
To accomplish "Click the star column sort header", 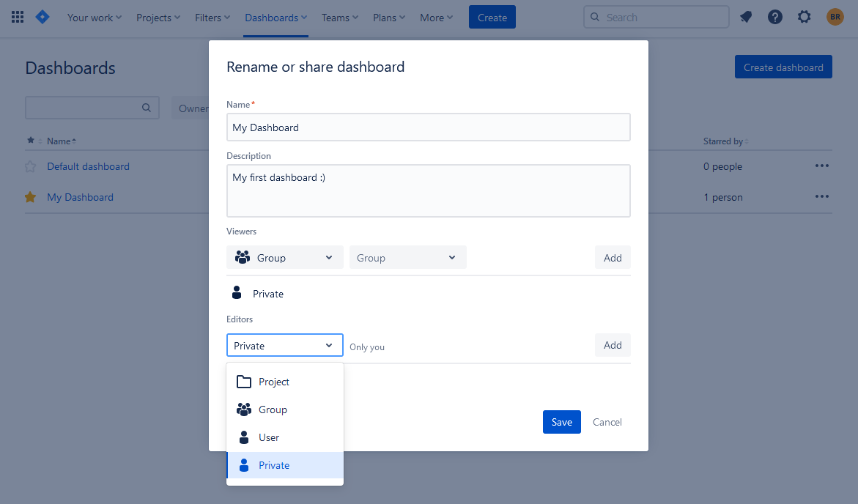I will click(x=34, y=141).
